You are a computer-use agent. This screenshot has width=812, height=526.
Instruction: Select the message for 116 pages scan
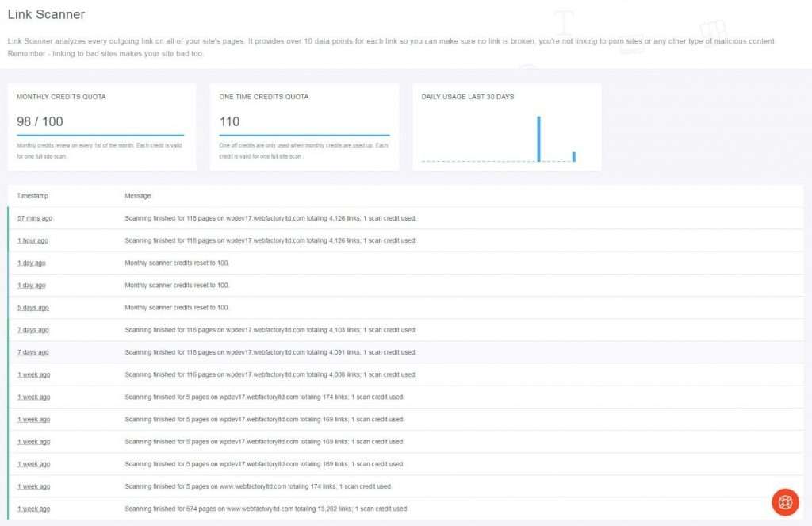coord(270,374)
